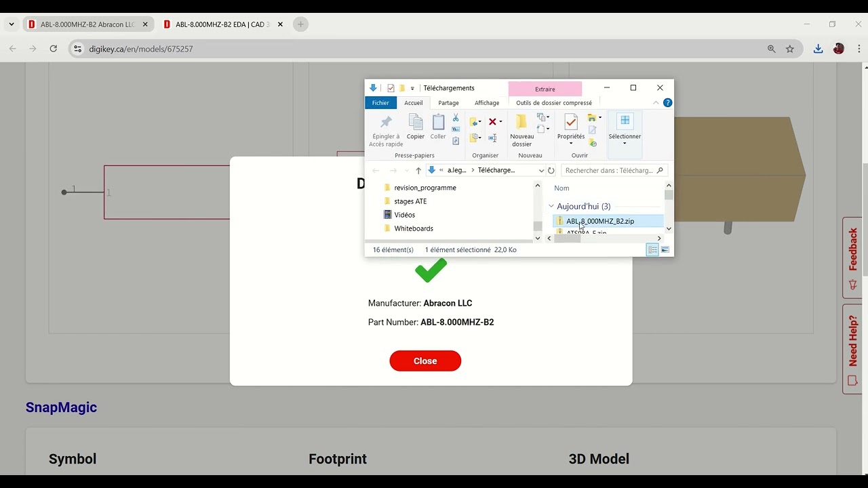This screenshot has height=488, width=868.
Task: Open the Fichier menu
Action: tap(380, 103)
